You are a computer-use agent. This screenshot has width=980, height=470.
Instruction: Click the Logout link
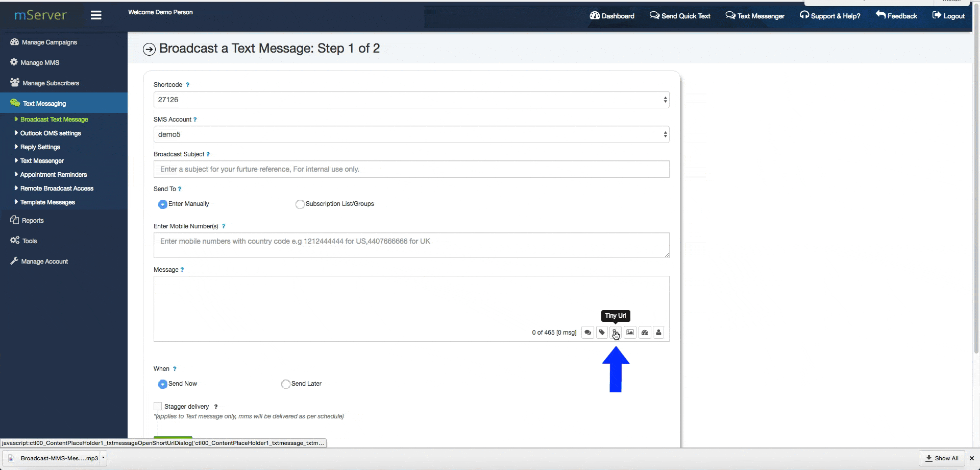948,16
